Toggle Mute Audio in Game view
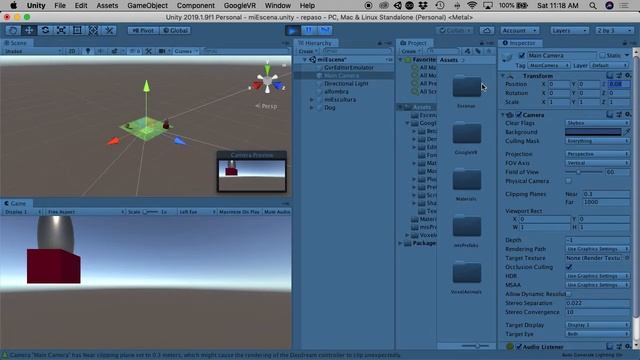 coord(277,212)
